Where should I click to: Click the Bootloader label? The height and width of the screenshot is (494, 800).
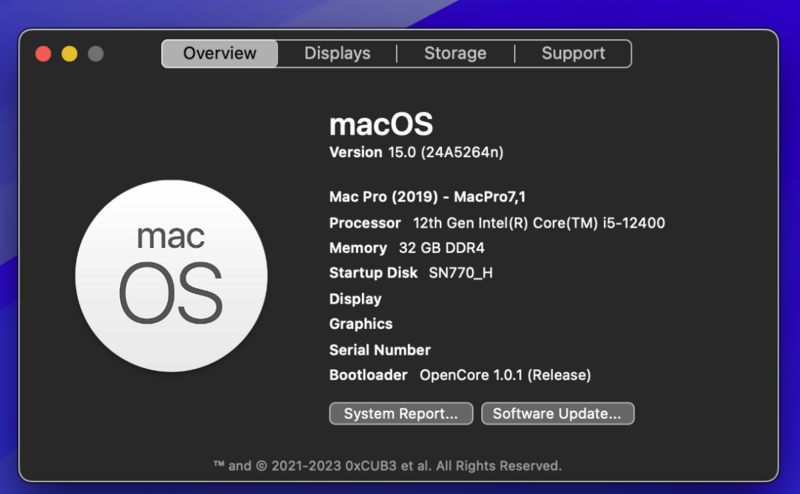tap(368, 375)
